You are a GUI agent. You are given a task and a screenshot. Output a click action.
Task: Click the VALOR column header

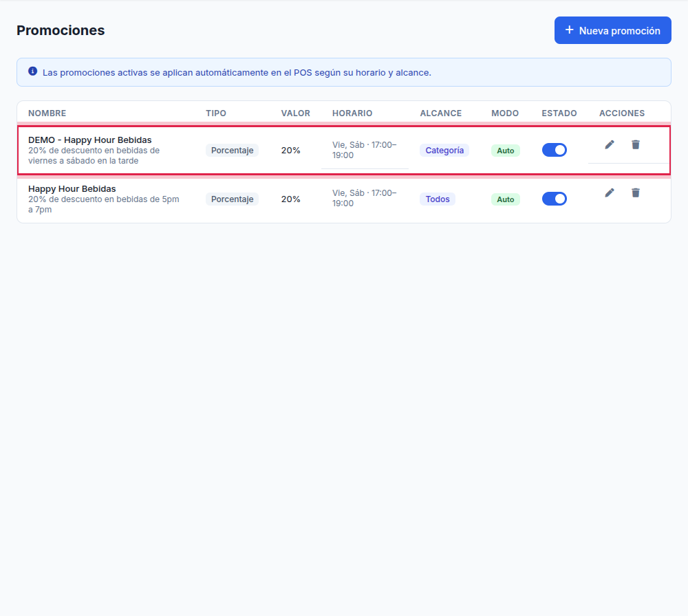(296, 113)
